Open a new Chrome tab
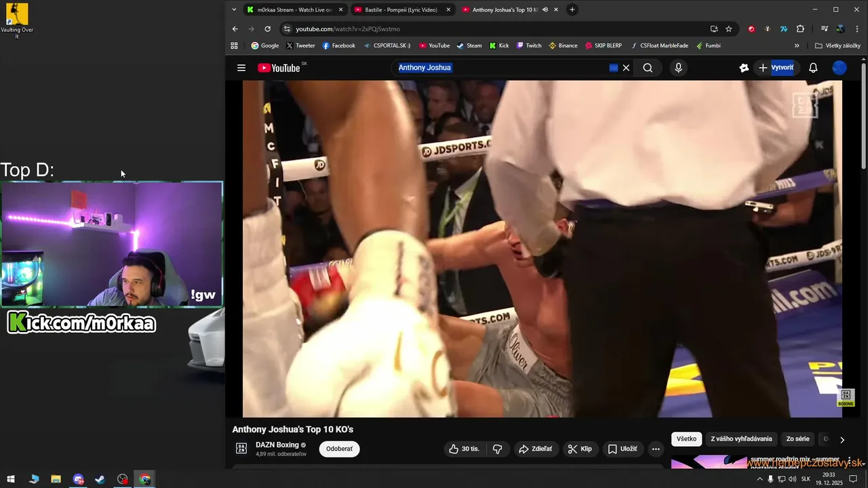 click(x=572, y=9)
